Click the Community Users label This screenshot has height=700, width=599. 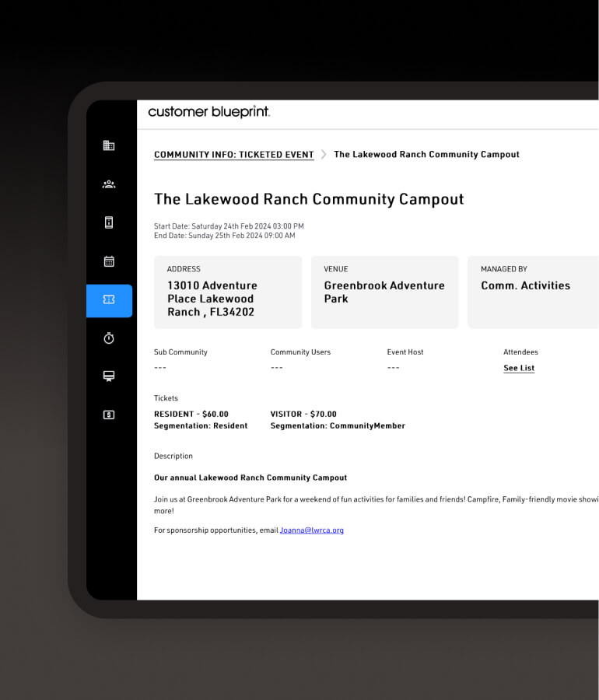coord(300,352)
